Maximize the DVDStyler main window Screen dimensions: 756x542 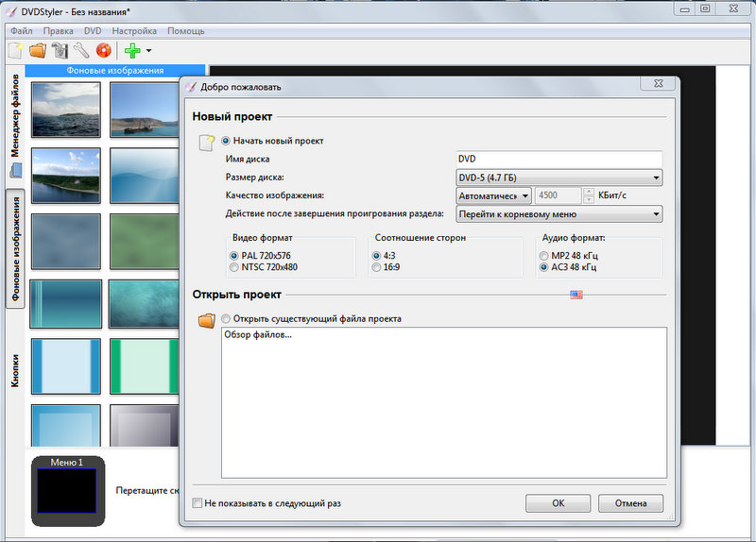pyautogui.click(x=705, y=8)
